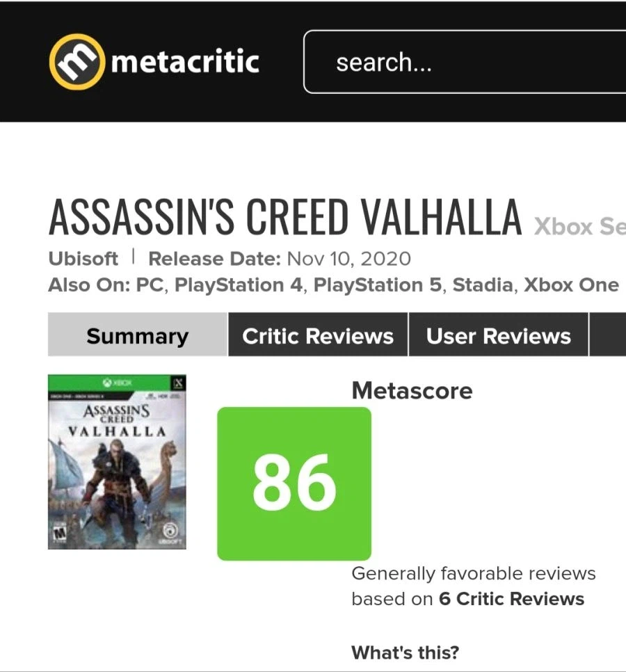Click the Xbox Series platform label beside title

pos(579,227)
